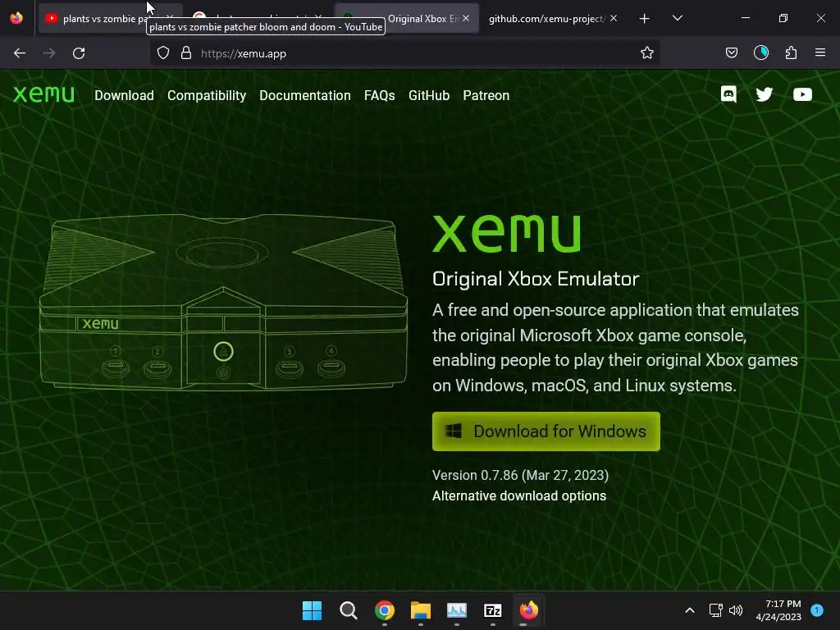Click the Original Xbox Emulator heading
Screen dimensions: 840x630
coord(536,279)
